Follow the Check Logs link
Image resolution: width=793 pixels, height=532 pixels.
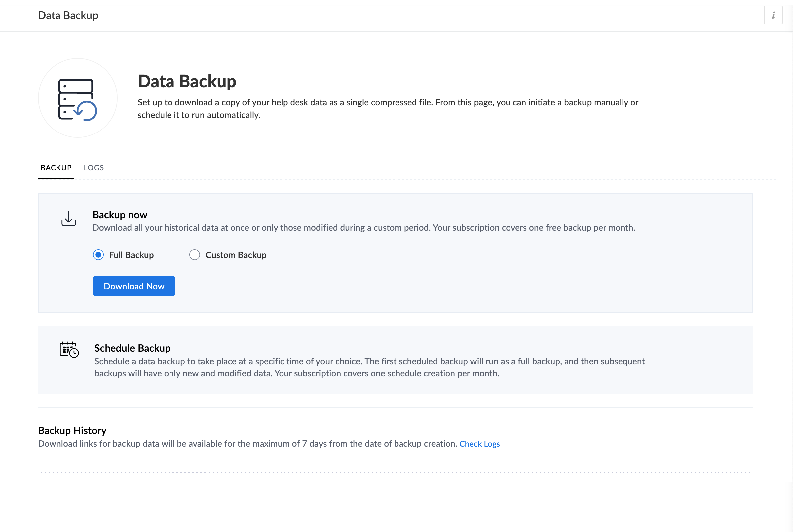[x=479, y=444]
